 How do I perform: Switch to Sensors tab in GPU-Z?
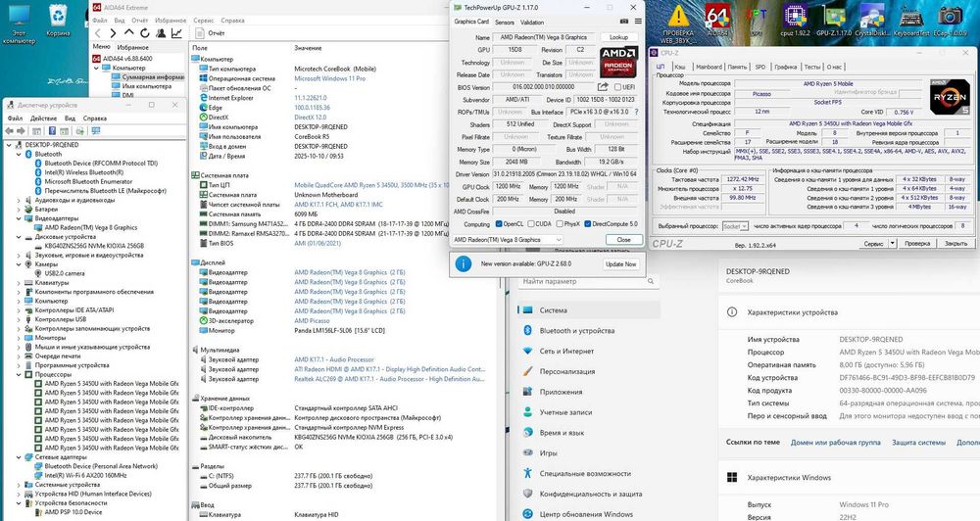505,22
